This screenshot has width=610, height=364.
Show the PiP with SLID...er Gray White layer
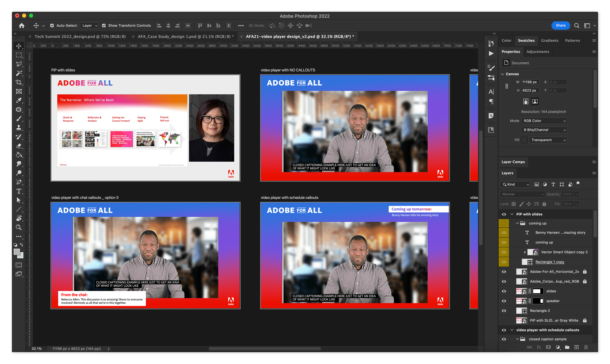(x=504, y=320)
